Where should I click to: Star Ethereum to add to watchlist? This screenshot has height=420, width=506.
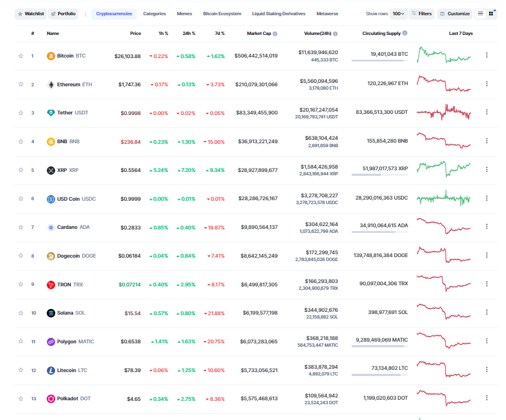point(21,84)
